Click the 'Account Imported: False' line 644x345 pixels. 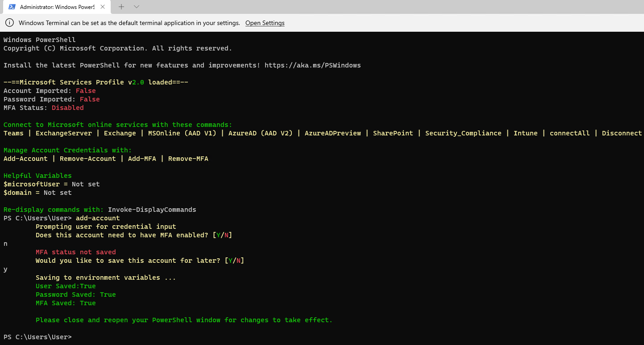(x=50, y=91)
